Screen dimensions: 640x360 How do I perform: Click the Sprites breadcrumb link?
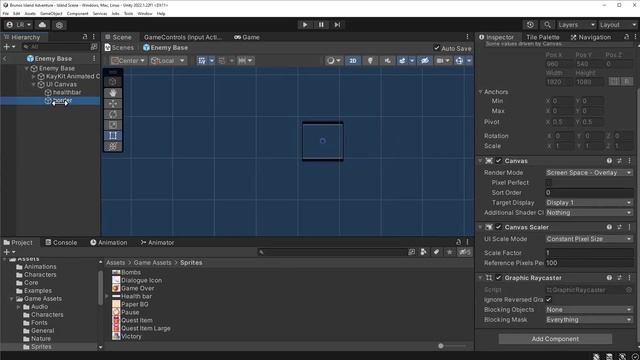coord(191,262)
